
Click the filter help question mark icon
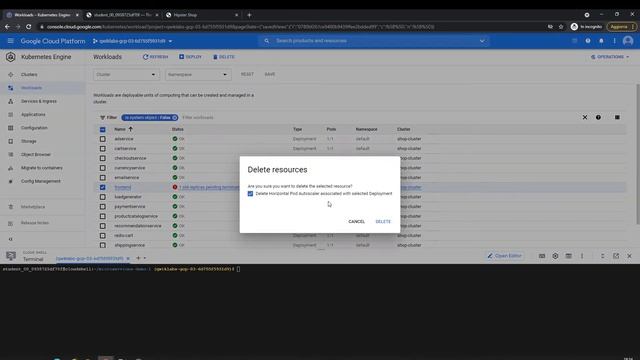[598, 118]
